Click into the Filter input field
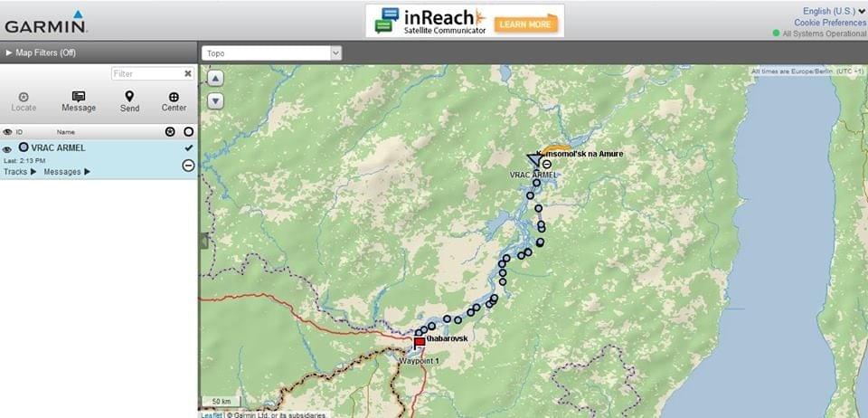This screenshot has width=868, height=418. click(146, 73)
